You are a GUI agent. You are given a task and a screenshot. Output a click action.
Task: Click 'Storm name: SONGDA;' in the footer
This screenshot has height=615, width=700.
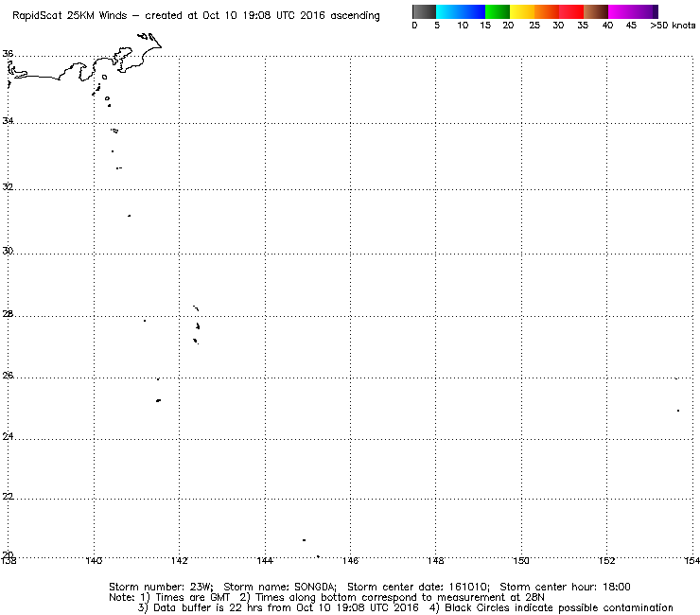280,587
